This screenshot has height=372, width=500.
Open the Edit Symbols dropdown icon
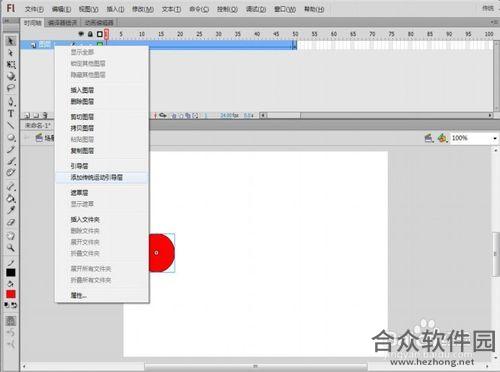pyautogui.click(x=442, y=137)
